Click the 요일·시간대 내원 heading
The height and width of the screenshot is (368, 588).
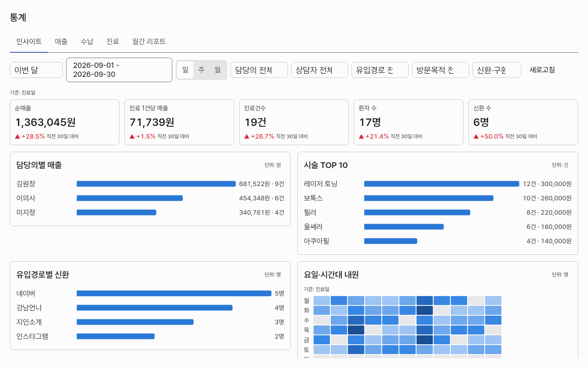331,275
